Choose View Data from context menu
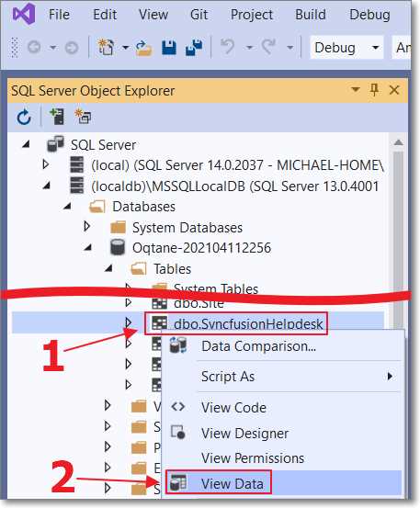This screenshot has width=420, height=508. (x=232, y=484)
